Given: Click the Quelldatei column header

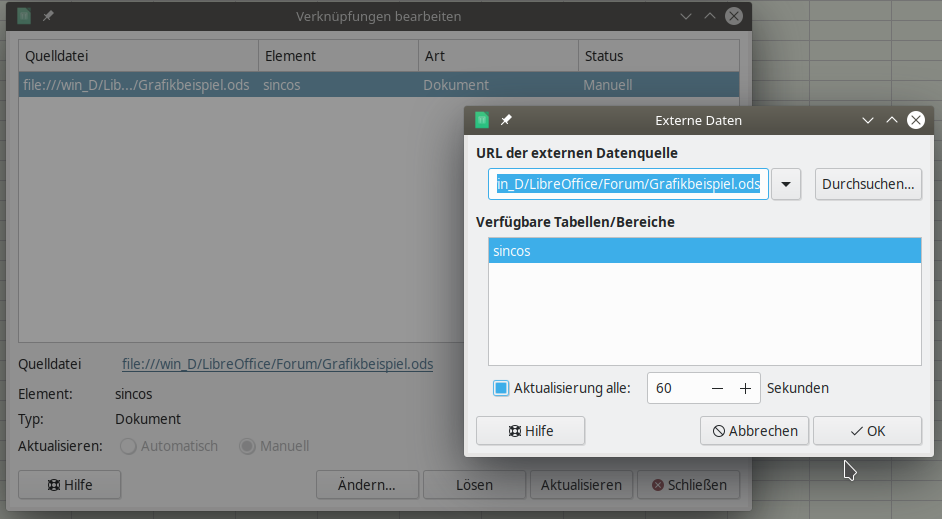Looking at the screenshot, I should (x=139, y=56).
